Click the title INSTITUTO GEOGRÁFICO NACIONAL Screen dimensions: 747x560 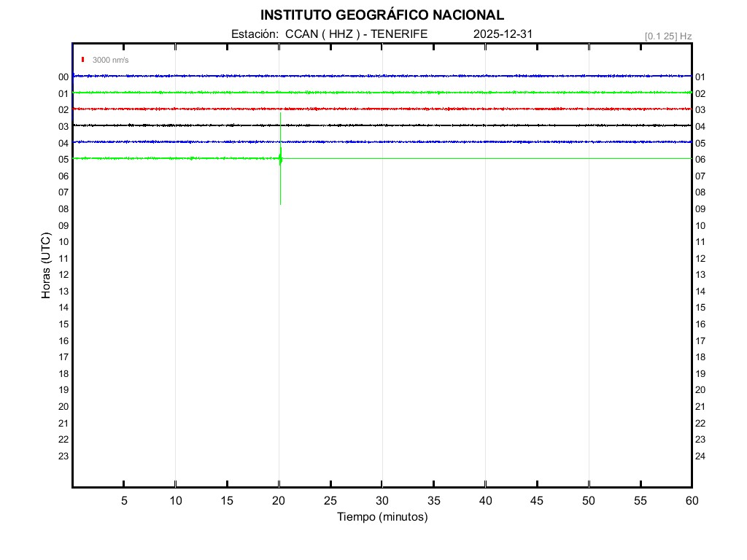[x=382, y=15]
